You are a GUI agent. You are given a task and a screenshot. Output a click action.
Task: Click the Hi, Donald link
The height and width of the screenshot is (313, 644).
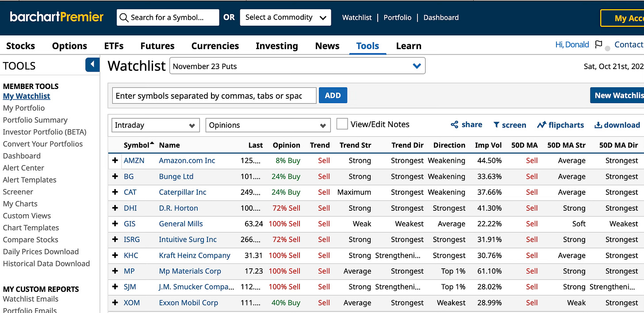click(x=572, y=45)
